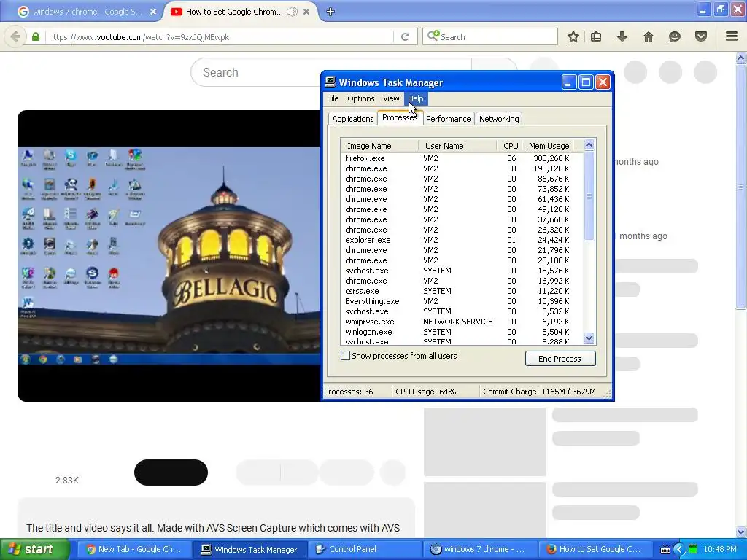The height and width of the screenshot is (560, 747).
Task: Switch to New Tab Google Chrome taskbar item
Action: (134, 549)
